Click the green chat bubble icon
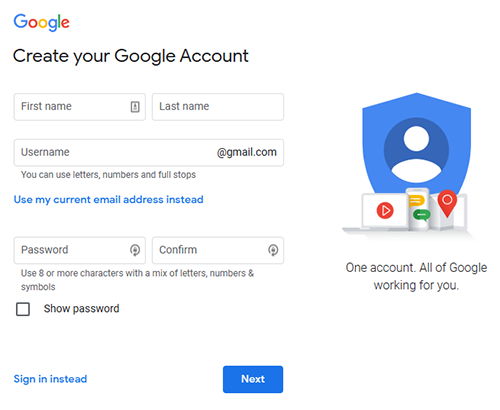Viewport: 500px width, 410px height. [x=422, y=215]
